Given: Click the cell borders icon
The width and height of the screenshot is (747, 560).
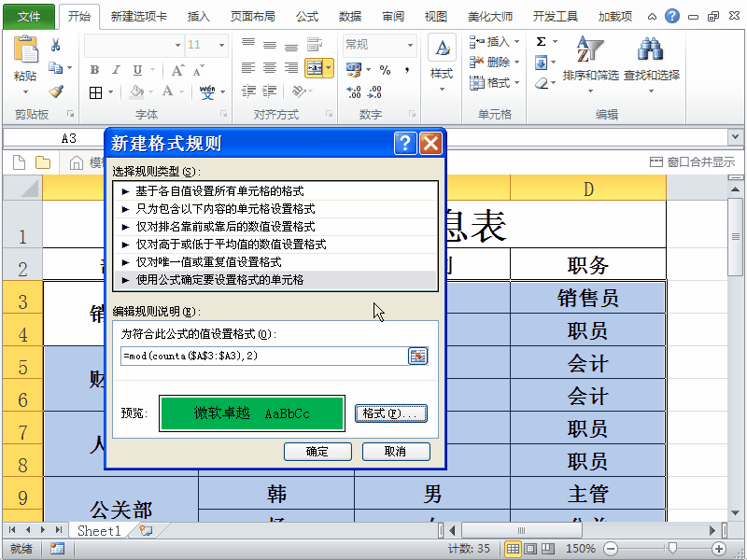Looking at the screenshot, I should (96, 92).
